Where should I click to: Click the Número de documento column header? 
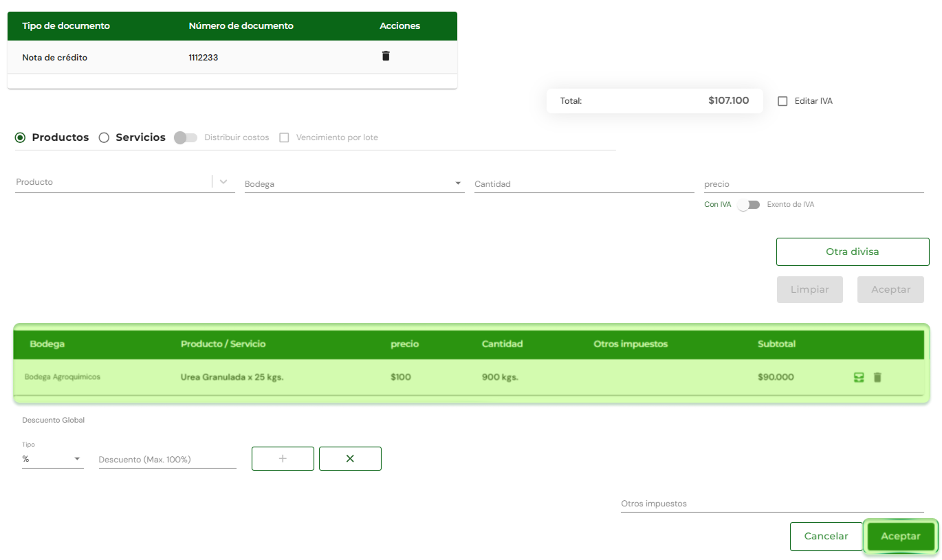click(x=241, y=26)
